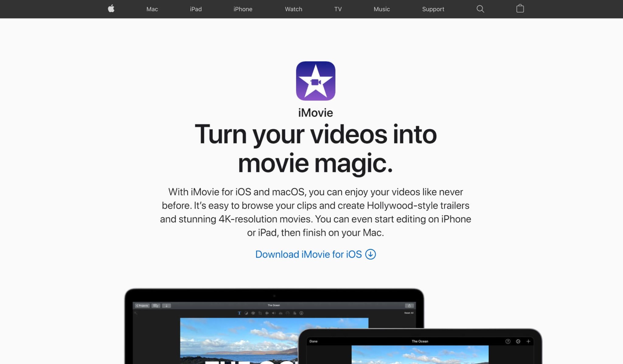Click TV in the navigation bar
Viewport: 623px width, 364px height.
point(338,9)
